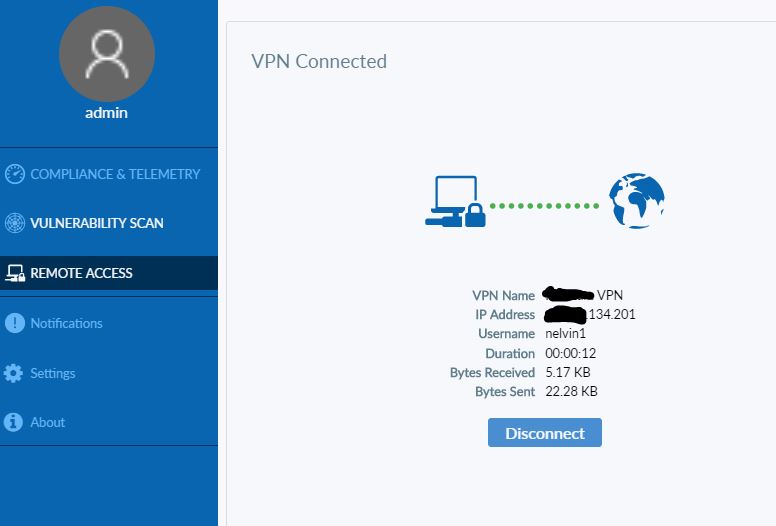This screenshot has width=776, height=526.
Task: Click the Settings gear icon
Action: 14,373
